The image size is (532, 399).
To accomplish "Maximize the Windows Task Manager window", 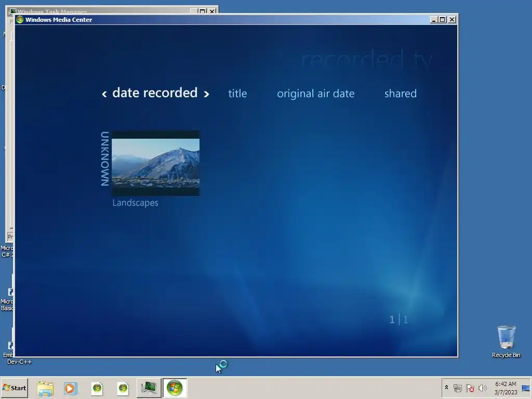I will pyautogui.click(x=203, y=11).
